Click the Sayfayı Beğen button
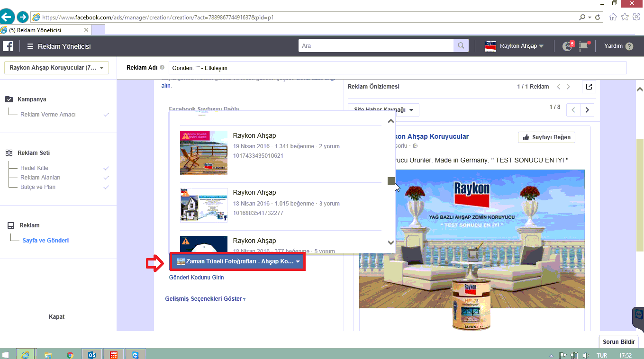The height and width of the screenshot is (359, 644). (547, 137)
